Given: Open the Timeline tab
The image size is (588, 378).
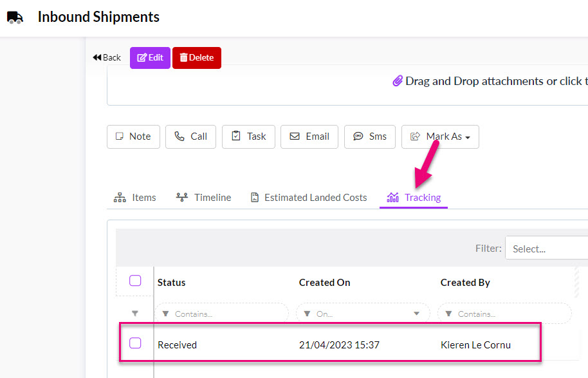Looking at the screenshot, I should coord(204,198).
